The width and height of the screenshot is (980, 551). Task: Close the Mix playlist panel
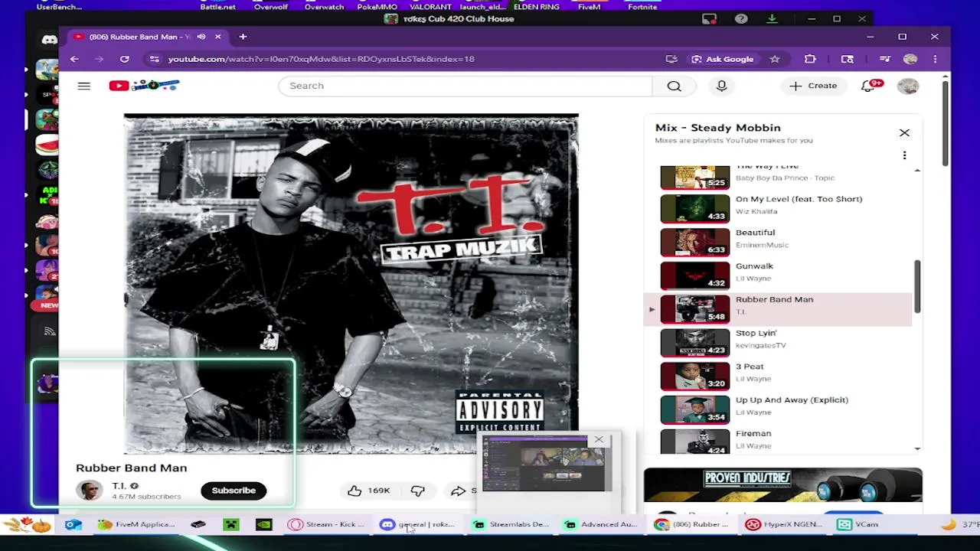904,133
